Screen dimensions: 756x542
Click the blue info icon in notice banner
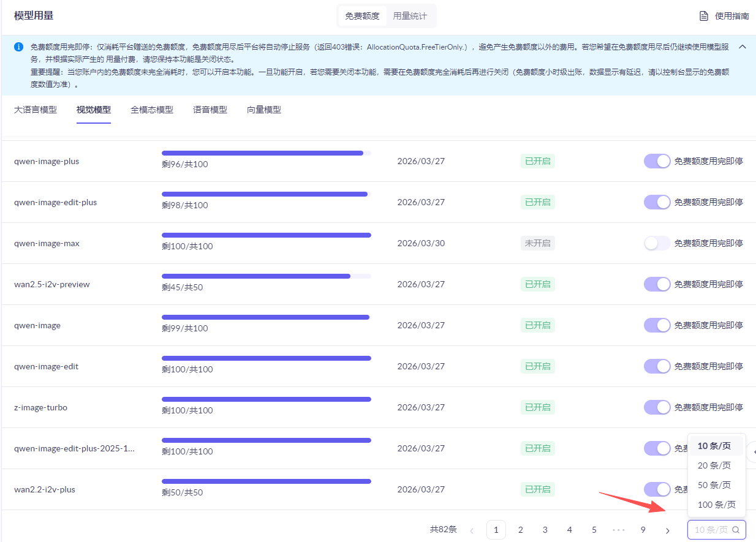click(x=19, y=47)
